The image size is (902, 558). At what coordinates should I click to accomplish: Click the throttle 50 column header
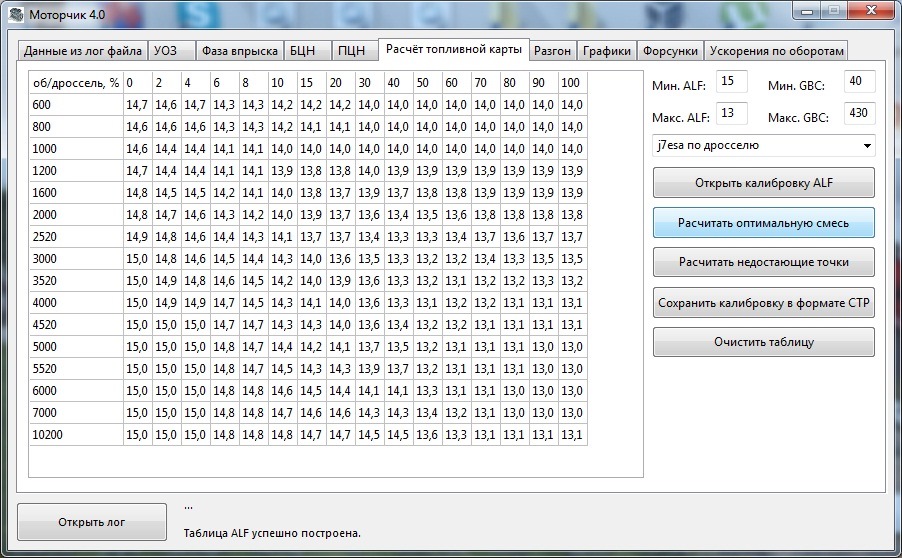point(428,83)
